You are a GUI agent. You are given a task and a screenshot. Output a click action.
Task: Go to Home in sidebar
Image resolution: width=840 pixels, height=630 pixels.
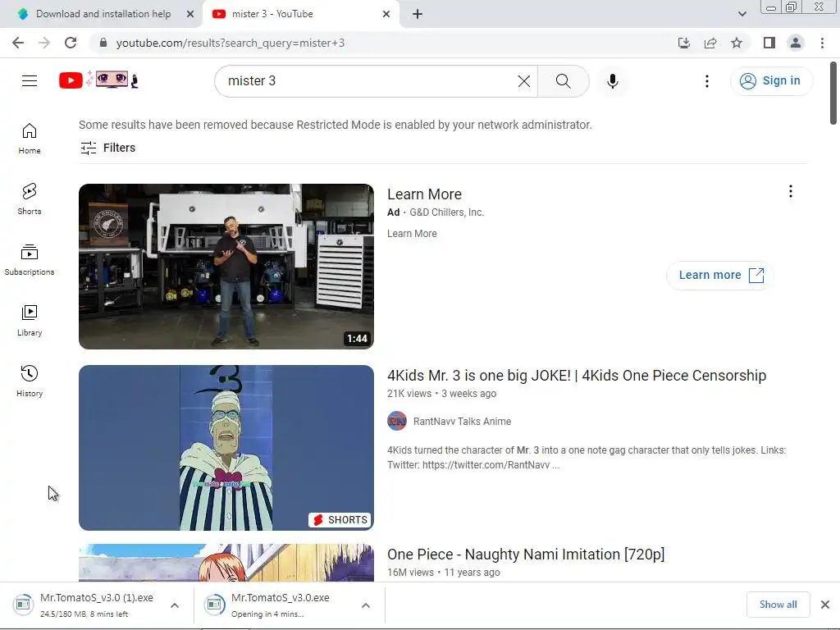point(30,138)
